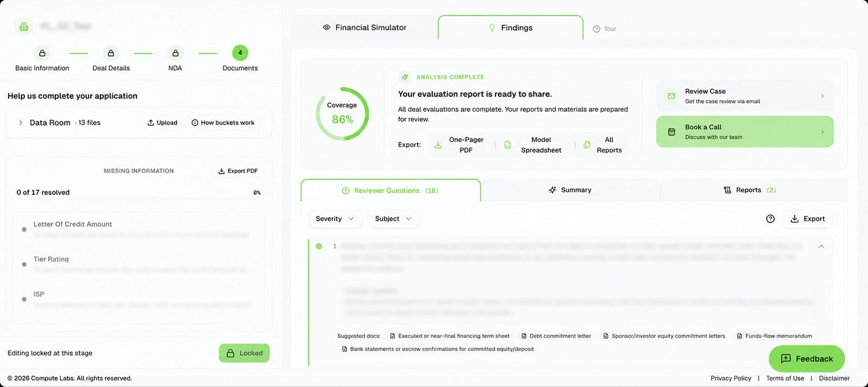Open How buckets work info
This screenshot has height=387, width=868.
223,123
